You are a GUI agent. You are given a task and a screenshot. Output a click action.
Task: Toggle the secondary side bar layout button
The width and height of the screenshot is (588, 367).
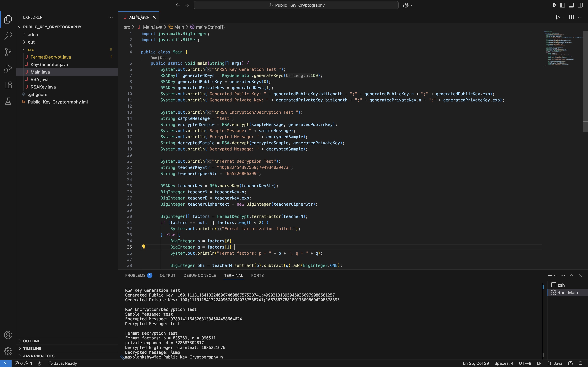pos(580,5)
